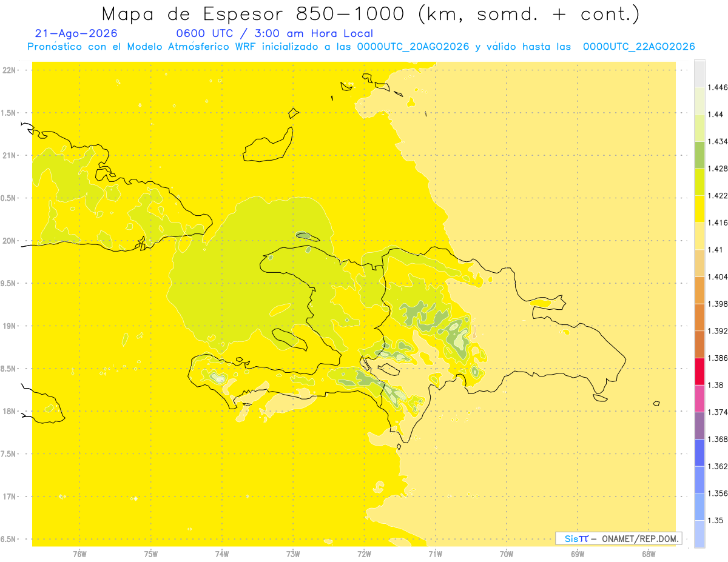Click the latitude label '22N'
Viewport: 728px width, 562px height.
[10, 70]
